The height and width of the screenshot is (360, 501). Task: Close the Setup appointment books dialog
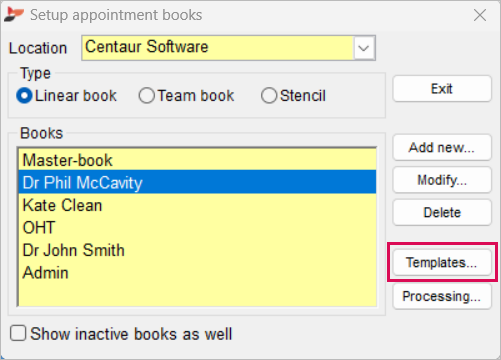coord(480,15)
